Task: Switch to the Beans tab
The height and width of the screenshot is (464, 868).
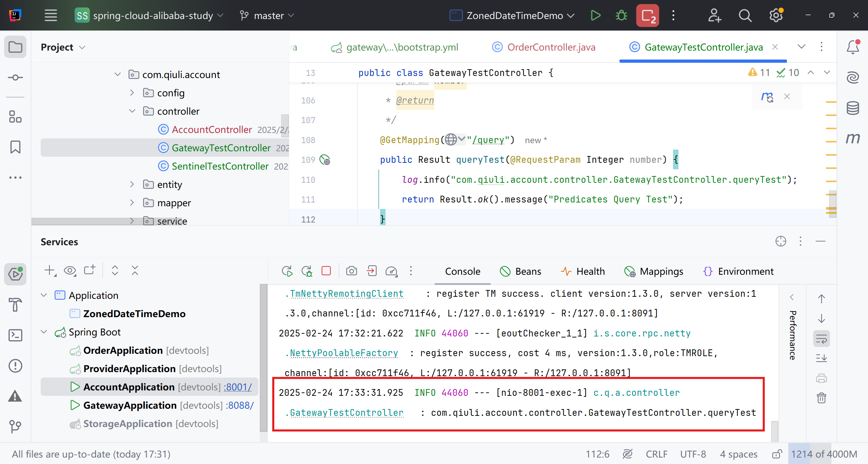Action: [x=520, y=271]
